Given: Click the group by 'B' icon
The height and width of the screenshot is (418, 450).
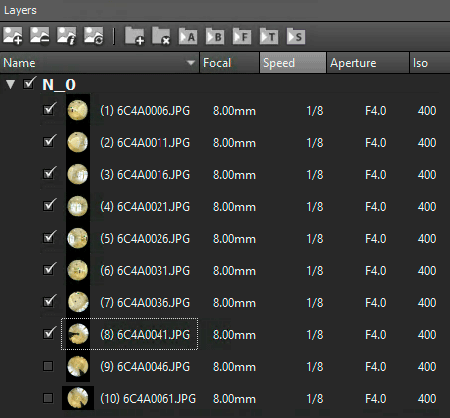Looking at the screenshot, I should tap(215, 36).
